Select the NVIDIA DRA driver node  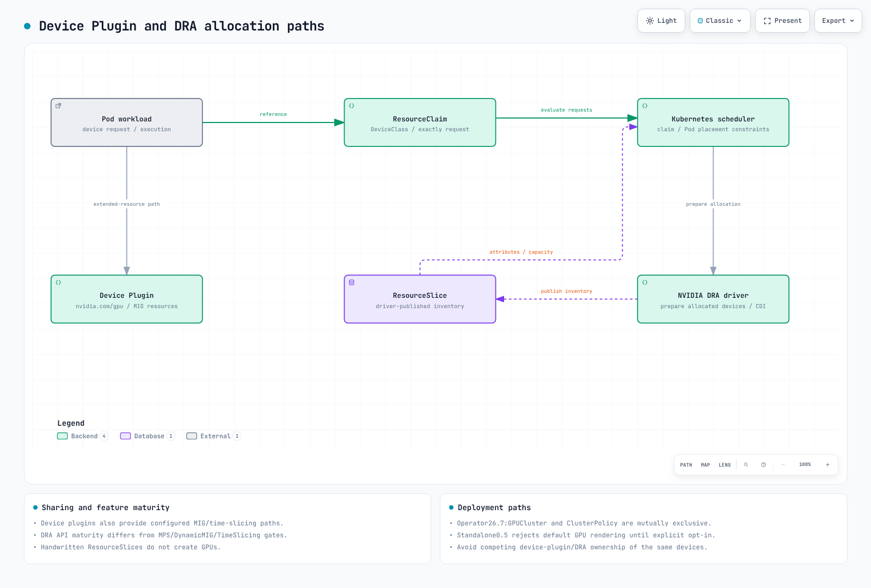[x=713, y=299]
